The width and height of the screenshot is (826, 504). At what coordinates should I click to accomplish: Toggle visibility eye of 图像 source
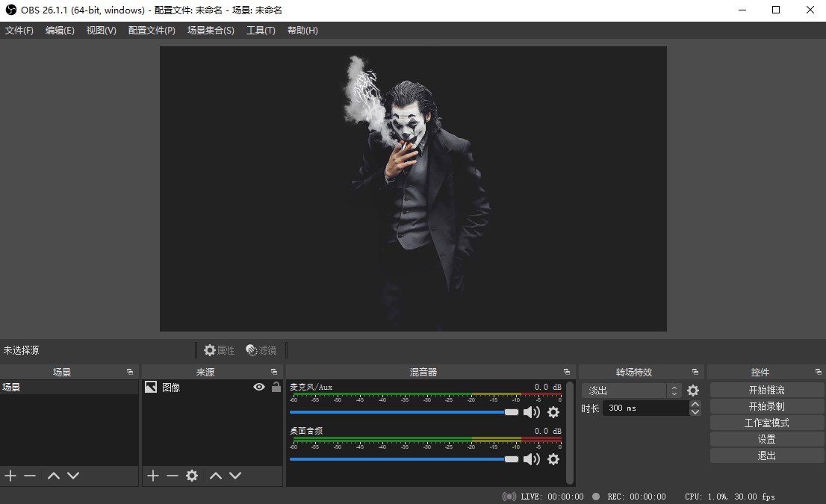click(x=258, y=387)
